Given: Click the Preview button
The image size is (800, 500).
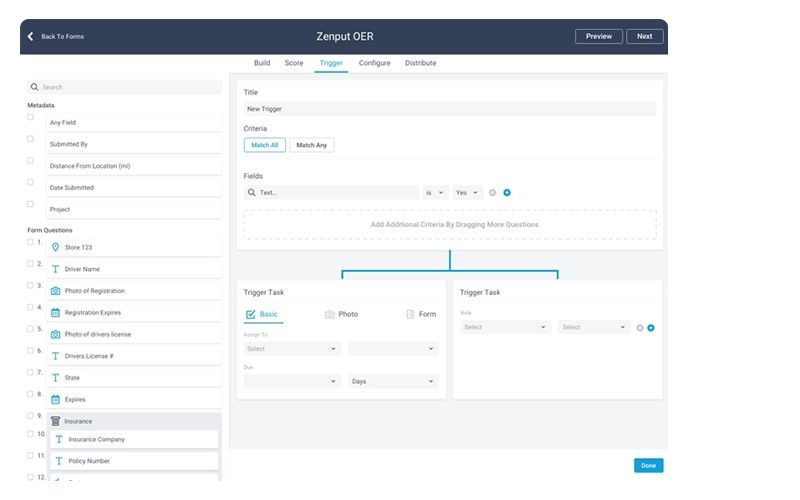Looking at the screenshot, I should (x=598, y=36).
